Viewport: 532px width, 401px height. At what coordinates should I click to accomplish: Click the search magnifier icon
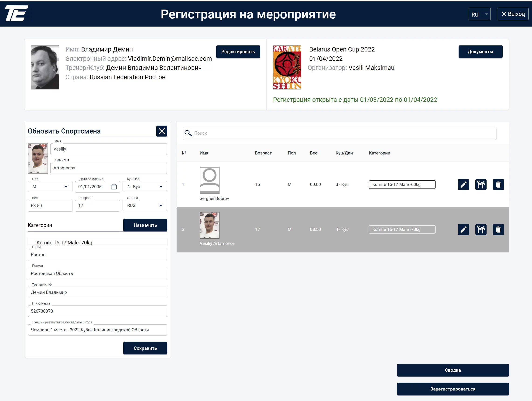[x=188, y=133]
